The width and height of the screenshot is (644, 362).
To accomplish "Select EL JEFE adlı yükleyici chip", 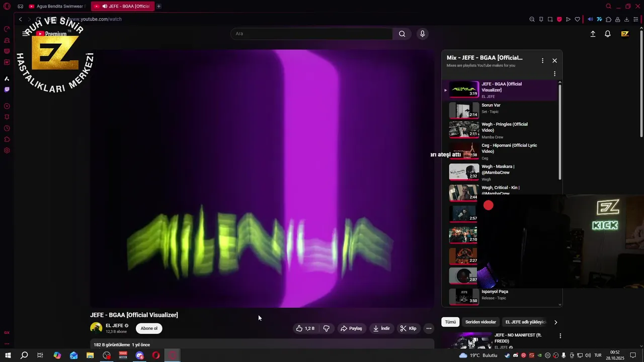I will (525, 322).
